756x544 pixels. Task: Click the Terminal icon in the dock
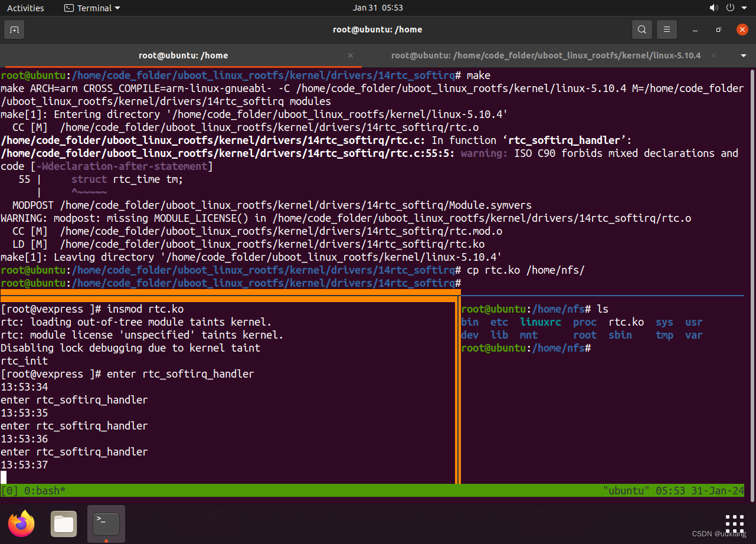106,524
